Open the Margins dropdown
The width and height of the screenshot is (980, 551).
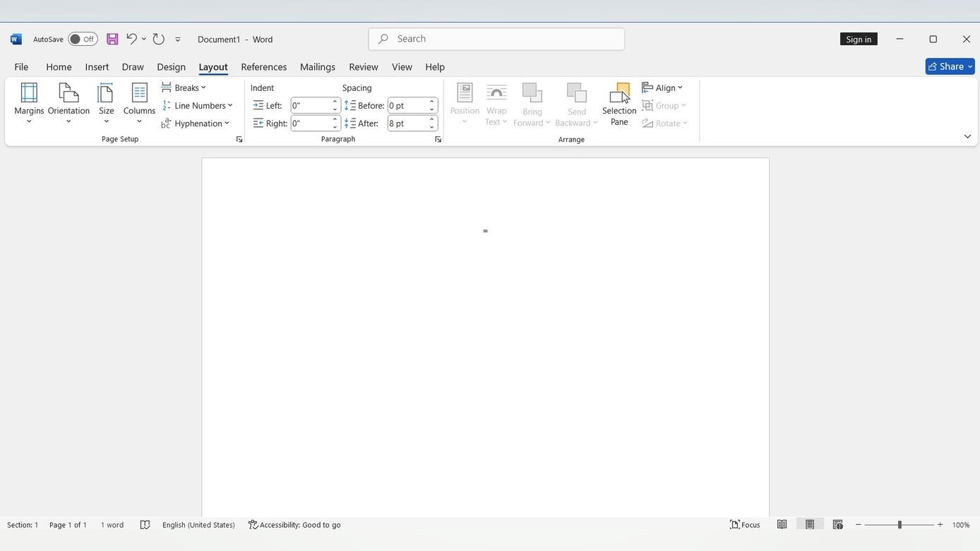coord(29,104)
